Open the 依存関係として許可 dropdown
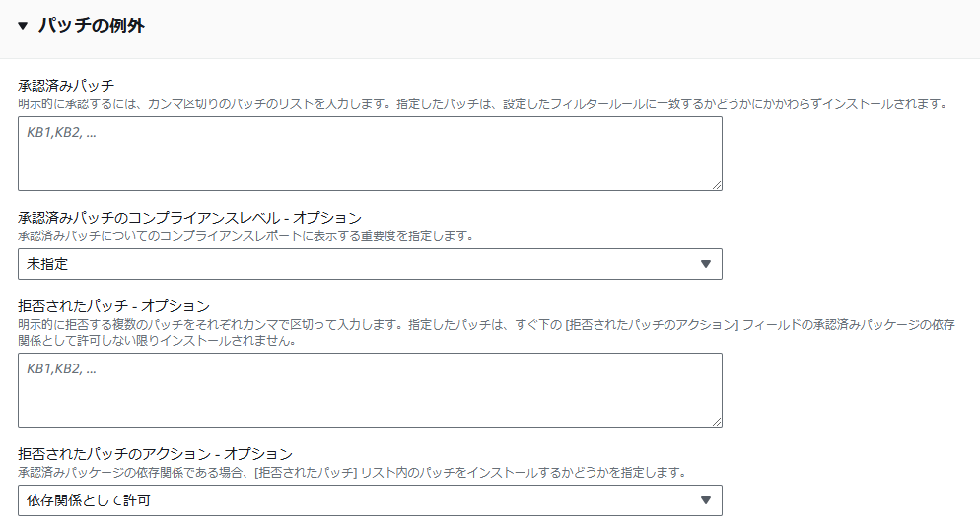 (370, 500)
